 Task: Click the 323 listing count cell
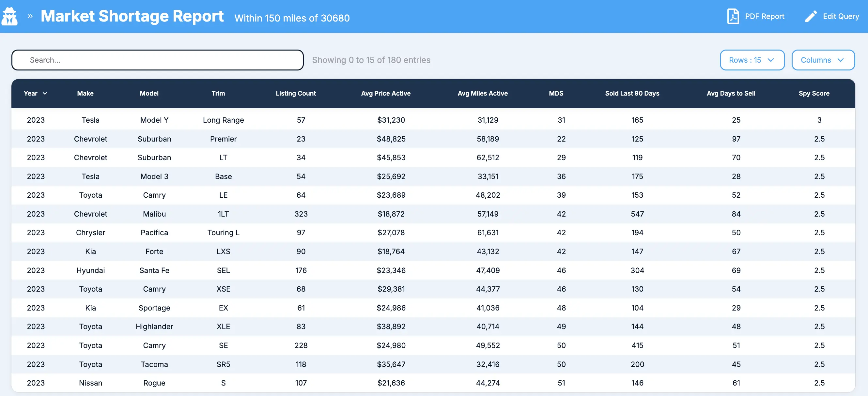(x=301, y=214)
